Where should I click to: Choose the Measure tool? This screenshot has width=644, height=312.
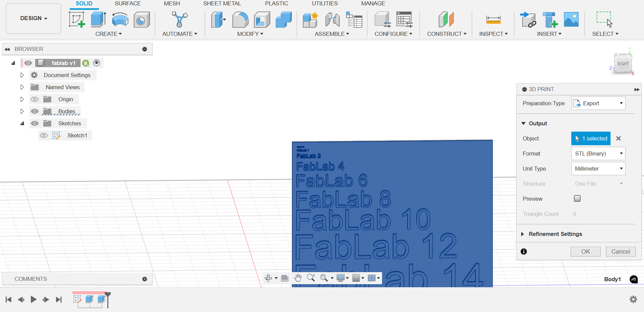click(x=493, y=20)
